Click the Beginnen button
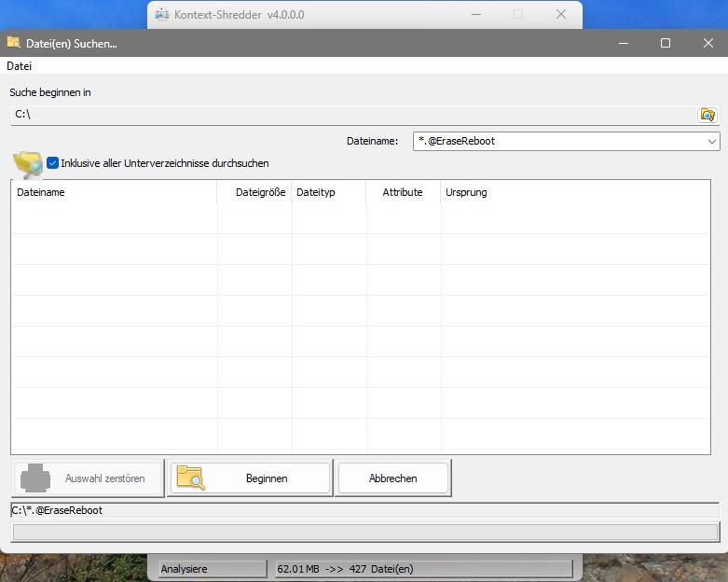Viewport: 728px width, 582px height. point(250,478)
